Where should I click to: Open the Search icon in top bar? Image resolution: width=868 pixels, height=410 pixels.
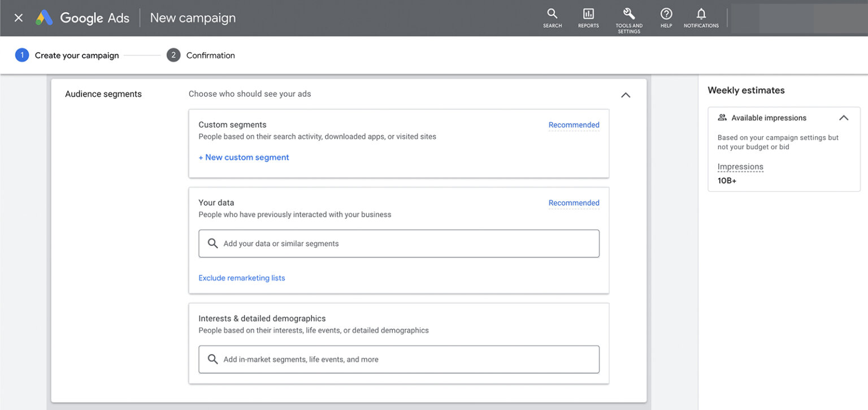[552, 15]
